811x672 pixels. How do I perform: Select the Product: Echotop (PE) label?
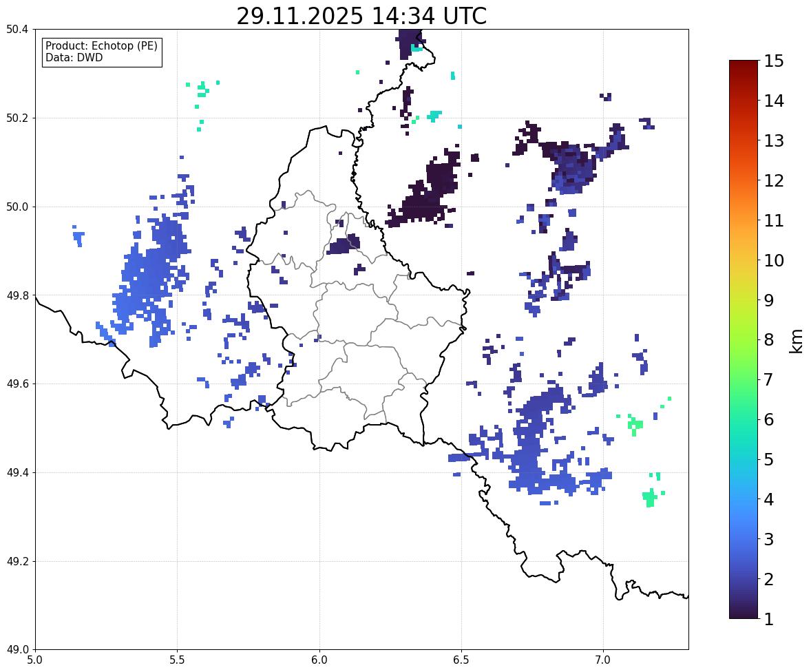click(101, 46)
